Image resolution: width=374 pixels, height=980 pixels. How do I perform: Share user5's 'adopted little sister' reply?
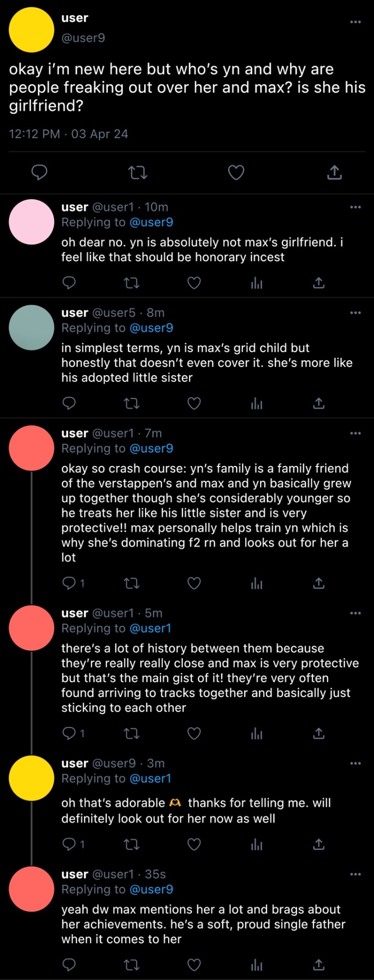click(x=319, y=403)
